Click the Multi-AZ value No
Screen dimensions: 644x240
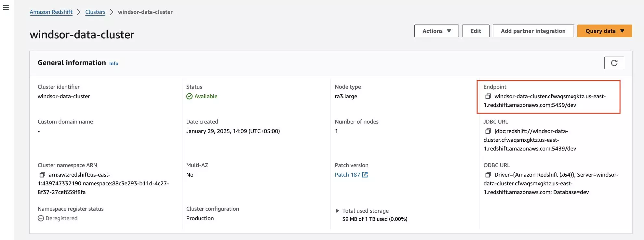click(190, 175)
